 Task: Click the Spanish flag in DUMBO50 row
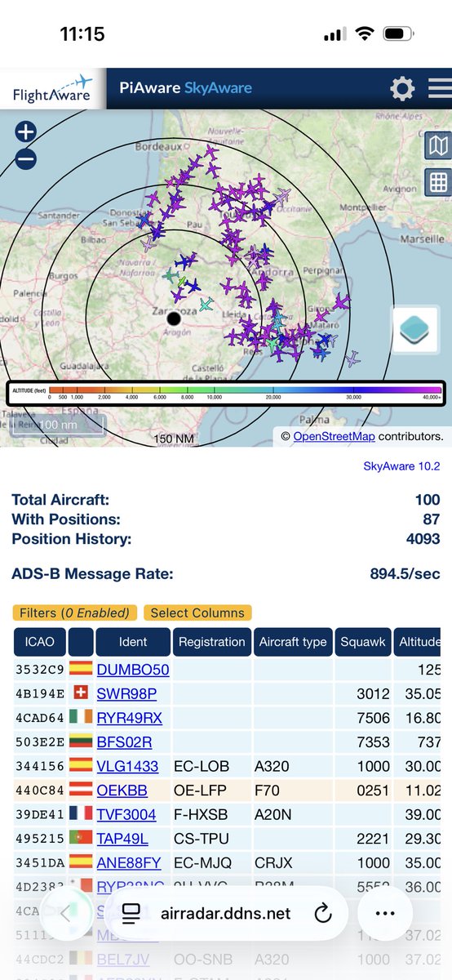(x=81, y=670)
